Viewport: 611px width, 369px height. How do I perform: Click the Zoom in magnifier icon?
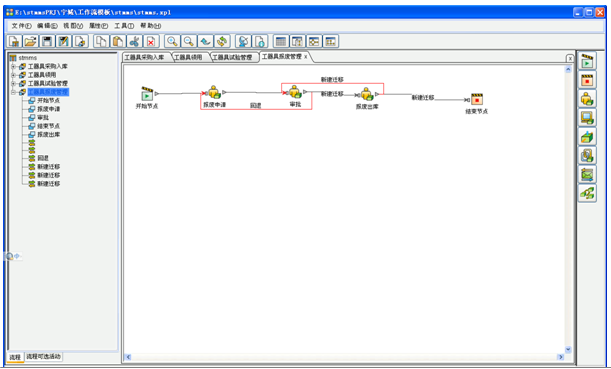point(172,41)
